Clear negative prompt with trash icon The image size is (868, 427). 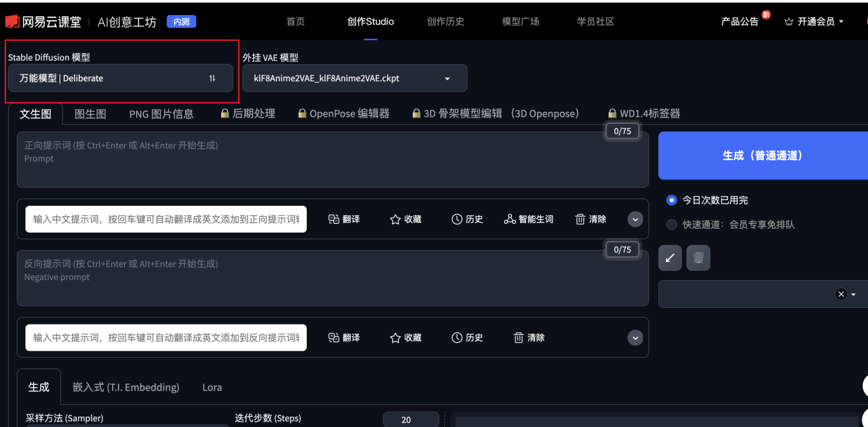(x=518, y=337)
